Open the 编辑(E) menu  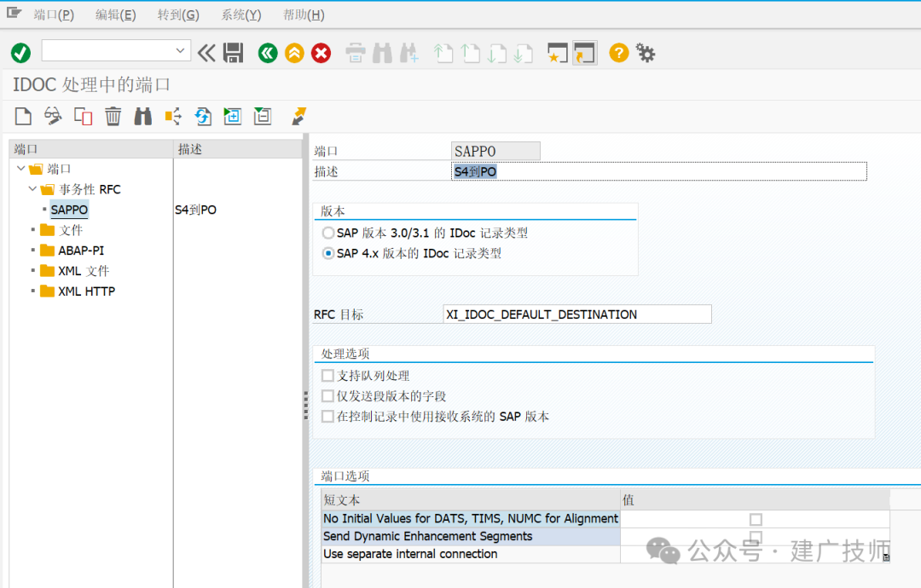[116, 14]
